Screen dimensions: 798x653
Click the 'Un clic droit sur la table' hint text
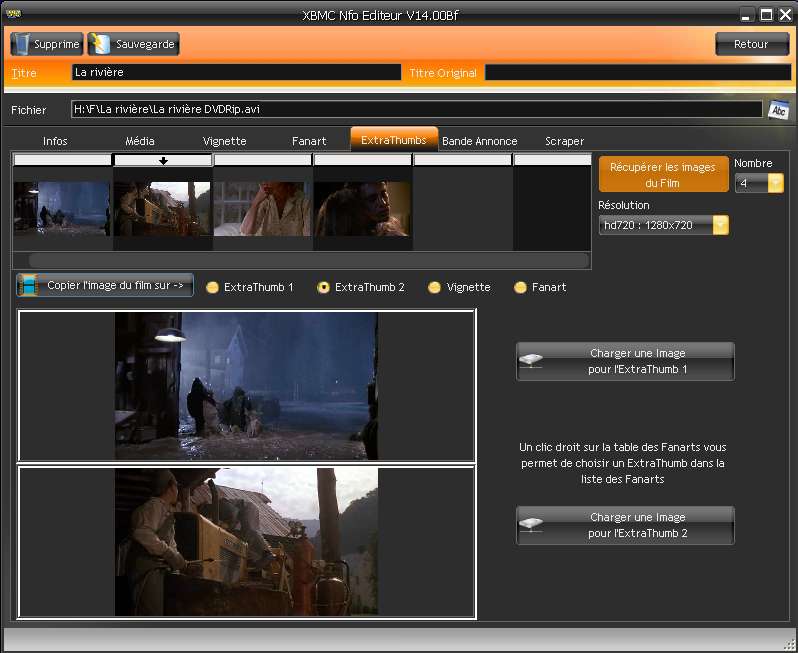(623, 463)
